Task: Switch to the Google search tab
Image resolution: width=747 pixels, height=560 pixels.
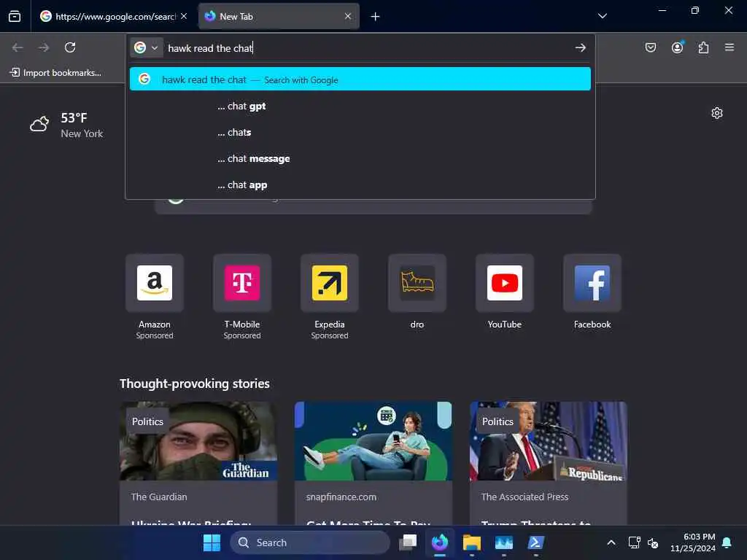Action: pos(113,16)
